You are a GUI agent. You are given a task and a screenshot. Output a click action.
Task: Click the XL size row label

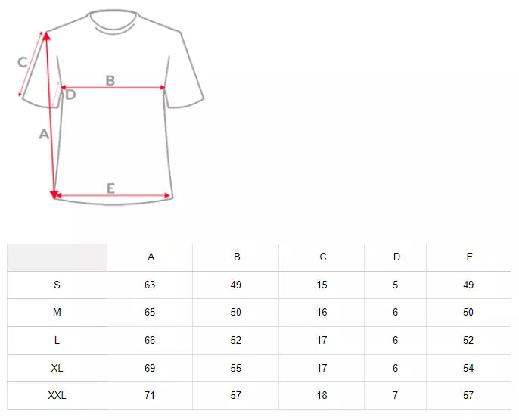[x=57, y=368]
